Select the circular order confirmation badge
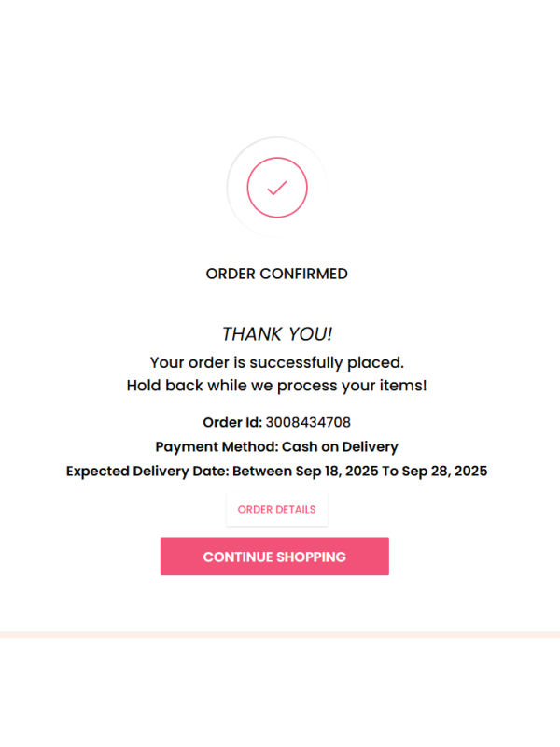The height and width of the screenshot is (747, 560). click(276, 187)
